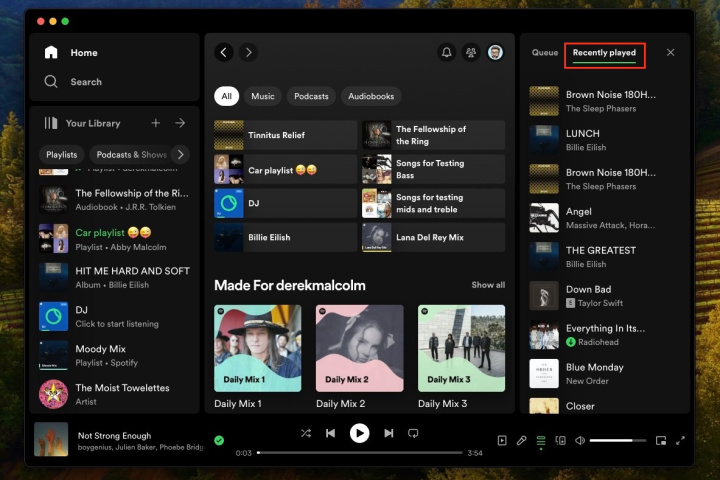This screenshot has width=720, height=480.
Task: Click the Not Strong Enough song title
Action: [114, 435]
